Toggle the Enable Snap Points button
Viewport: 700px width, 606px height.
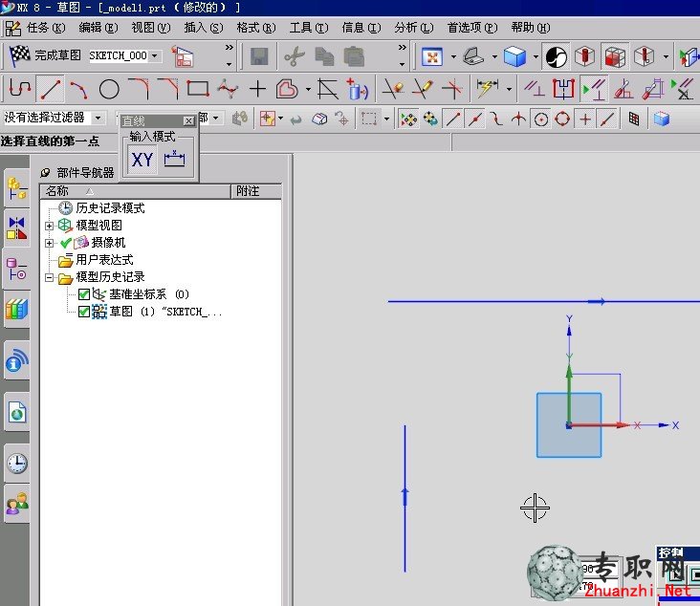(408, 119)
